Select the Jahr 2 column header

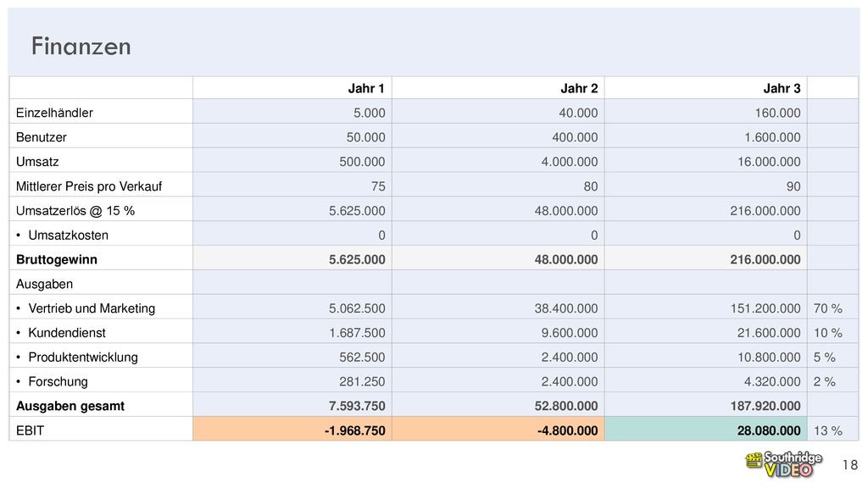tap(579, 88)
